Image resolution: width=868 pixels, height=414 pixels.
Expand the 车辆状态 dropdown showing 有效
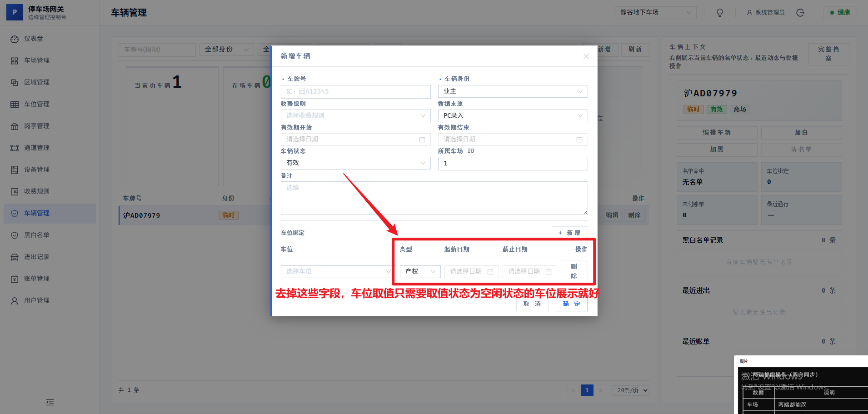coord(355,163)
